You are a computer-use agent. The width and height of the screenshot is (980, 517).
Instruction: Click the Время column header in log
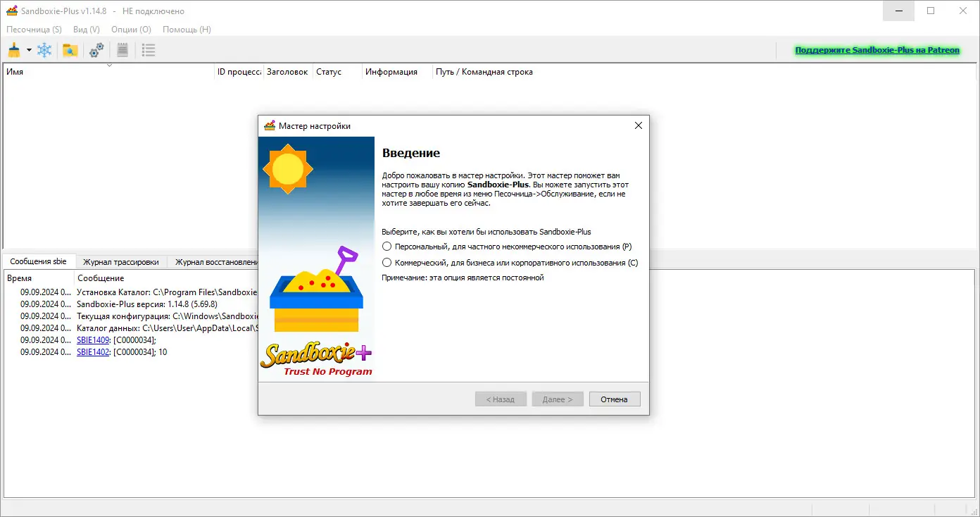[39, 278]
